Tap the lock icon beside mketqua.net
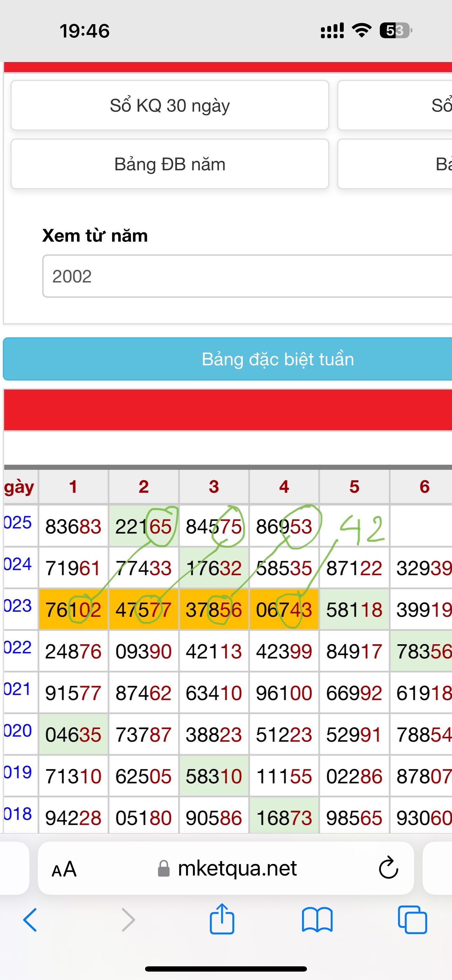 pos(164,869)
